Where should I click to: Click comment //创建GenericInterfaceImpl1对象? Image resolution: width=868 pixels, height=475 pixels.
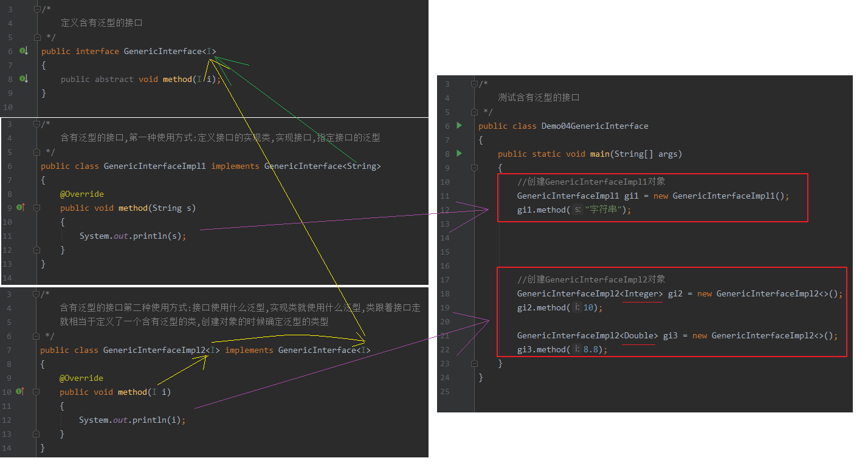coord(591,182)
